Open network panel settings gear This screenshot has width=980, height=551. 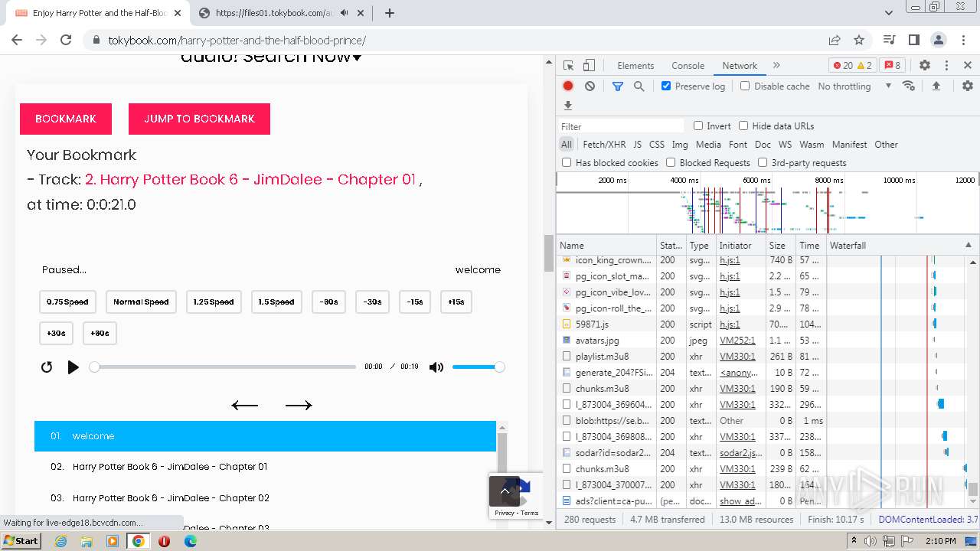(968, 86)
